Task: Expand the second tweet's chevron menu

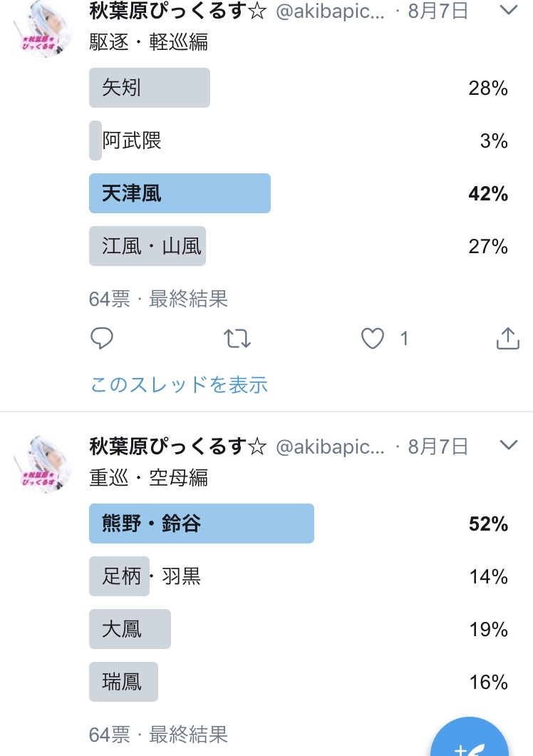Action: click(508, 446)
